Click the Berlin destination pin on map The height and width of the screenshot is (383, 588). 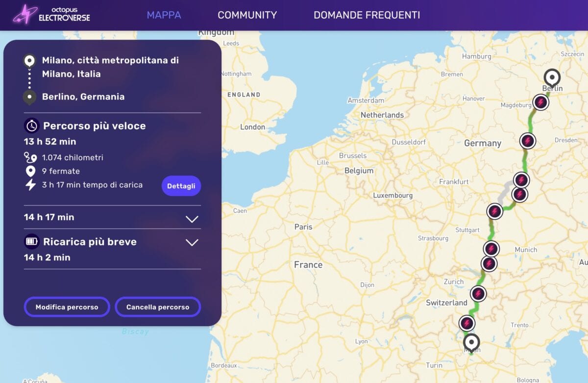[552, 78]
